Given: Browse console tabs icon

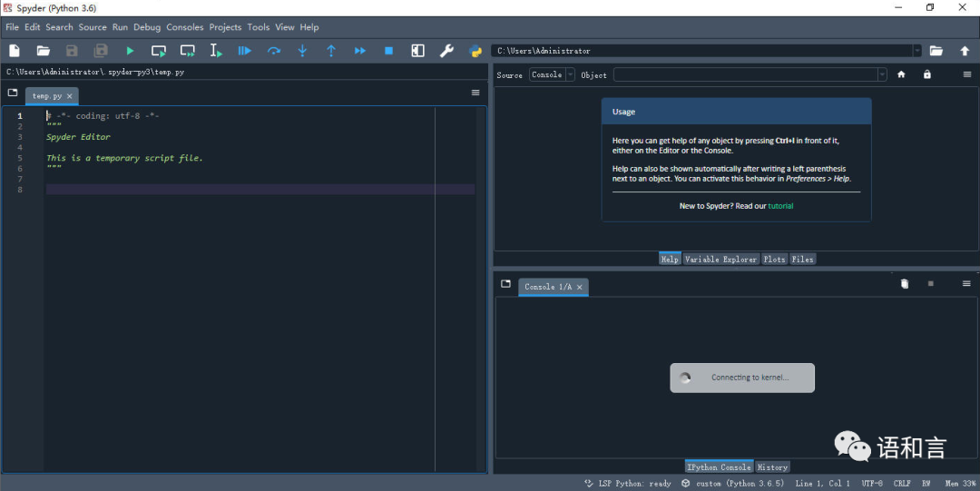Looking at the screenshot, I should coord(505,283).
